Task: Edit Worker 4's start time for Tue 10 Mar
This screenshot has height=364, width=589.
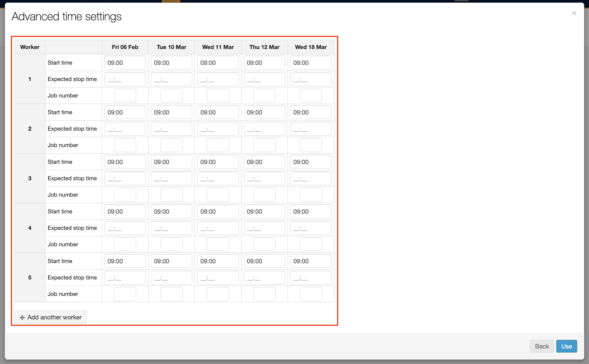Action: click(171, 211)
